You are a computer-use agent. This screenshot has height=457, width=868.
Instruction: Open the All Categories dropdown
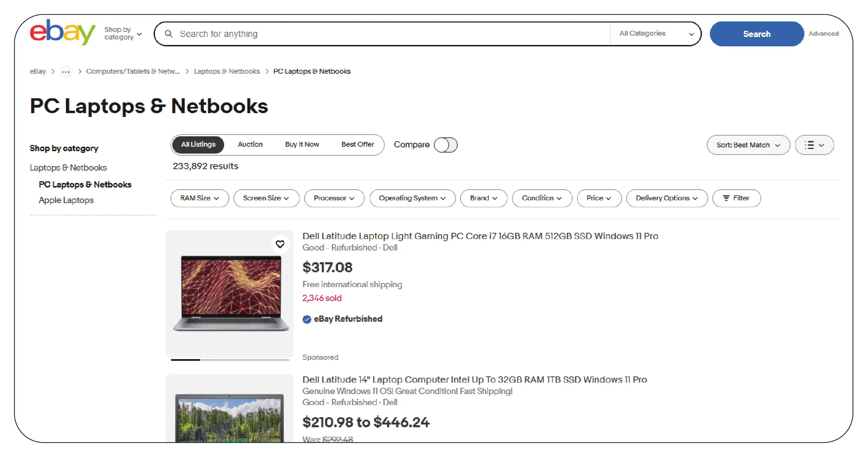coord(656,34)
